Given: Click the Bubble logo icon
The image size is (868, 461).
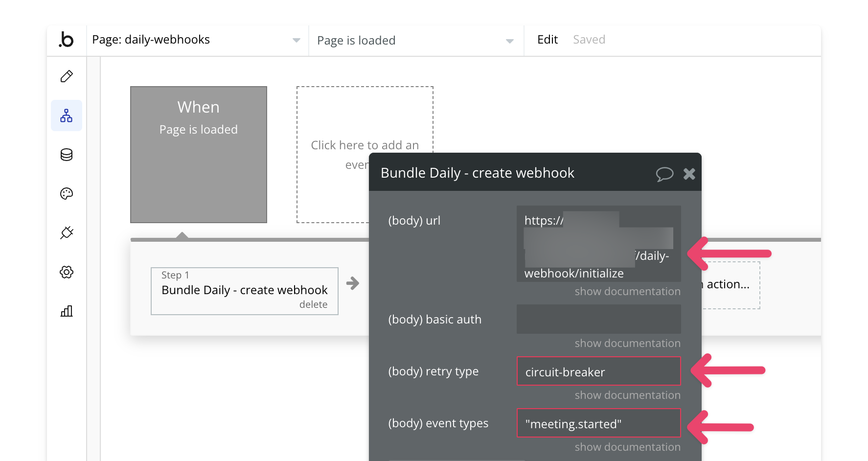Looking at the screenshot, I should click(x=66, y=40).
